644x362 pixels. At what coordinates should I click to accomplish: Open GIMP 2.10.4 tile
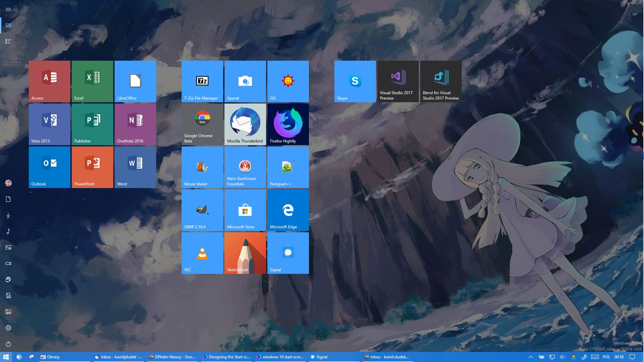(202, 210)
